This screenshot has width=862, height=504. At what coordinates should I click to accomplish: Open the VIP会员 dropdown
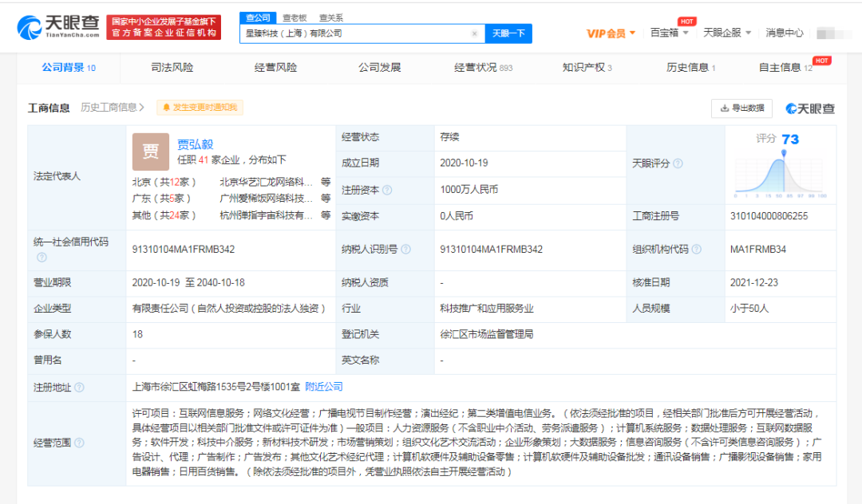[611, 33]
